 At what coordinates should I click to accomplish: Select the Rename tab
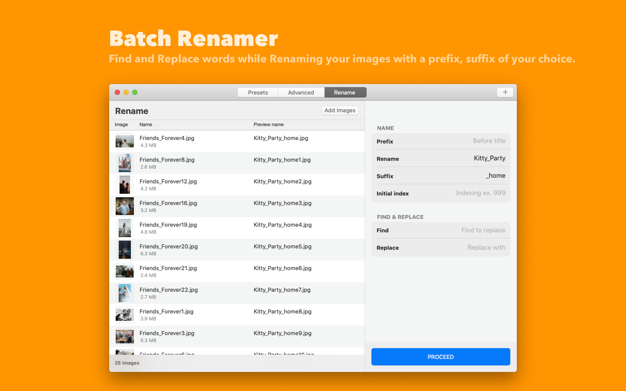345,92
